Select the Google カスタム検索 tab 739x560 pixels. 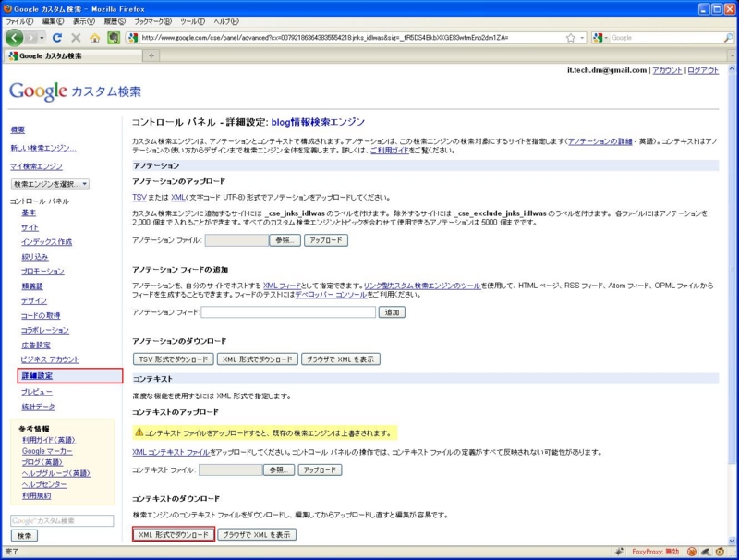[73, 56]
